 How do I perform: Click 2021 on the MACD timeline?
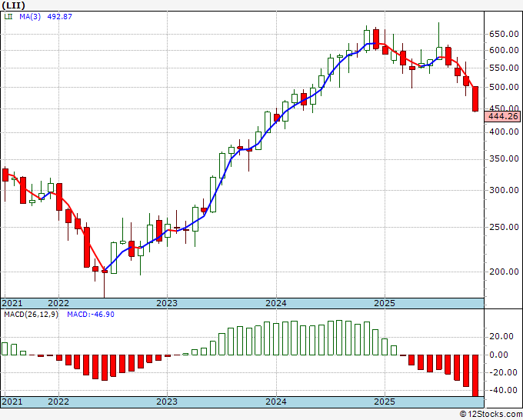[12, 402]
